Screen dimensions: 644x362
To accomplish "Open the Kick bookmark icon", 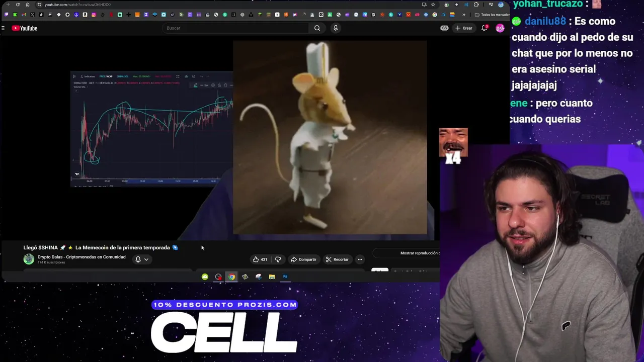I will point(15,15).
